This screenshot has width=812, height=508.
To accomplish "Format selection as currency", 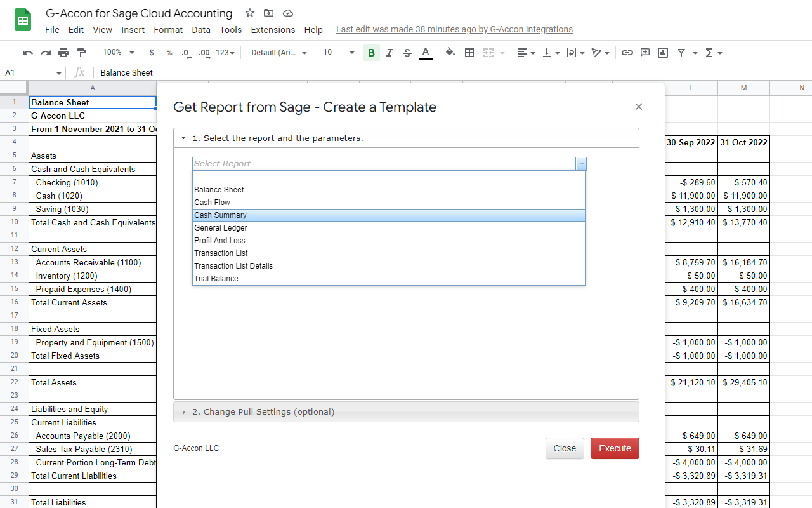I will coord(152,53).
